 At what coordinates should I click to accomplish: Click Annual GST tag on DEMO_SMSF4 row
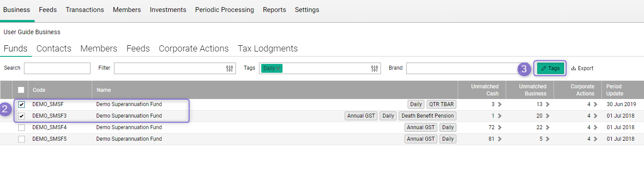[x=421, y=127]
